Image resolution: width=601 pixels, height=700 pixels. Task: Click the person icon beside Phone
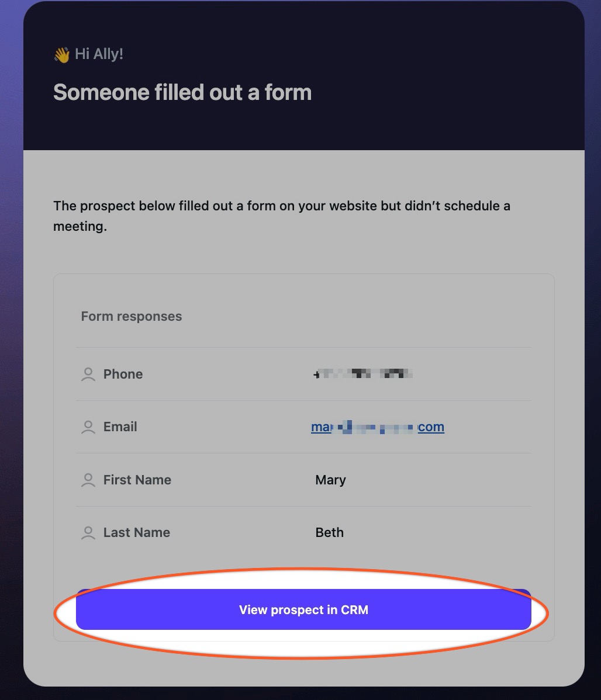tap(88, 374)
